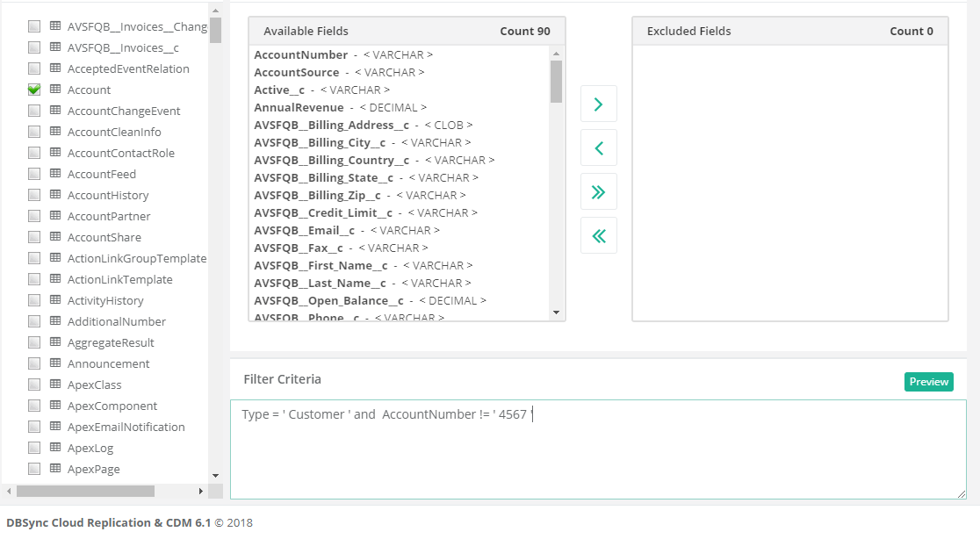Click the double-arrow exclude all fields button
Viewport: 980px width, 539px height.
[x=598, y=191]
